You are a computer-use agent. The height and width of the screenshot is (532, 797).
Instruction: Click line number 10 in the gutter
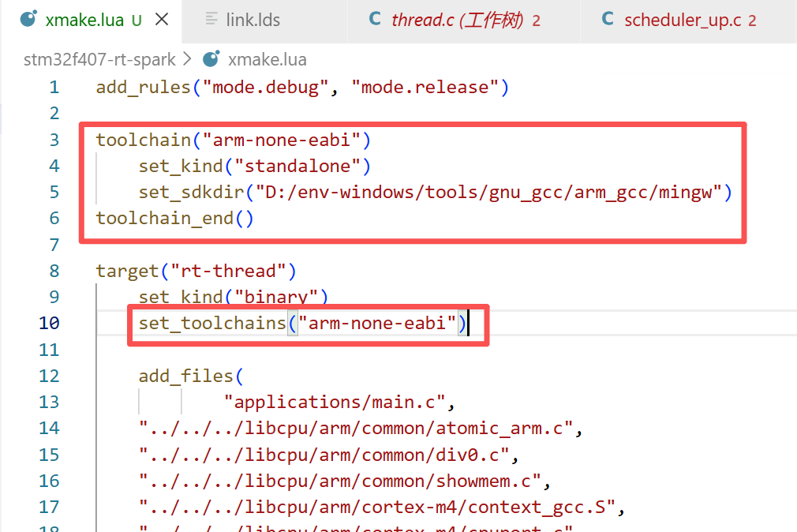click(49, 324)
